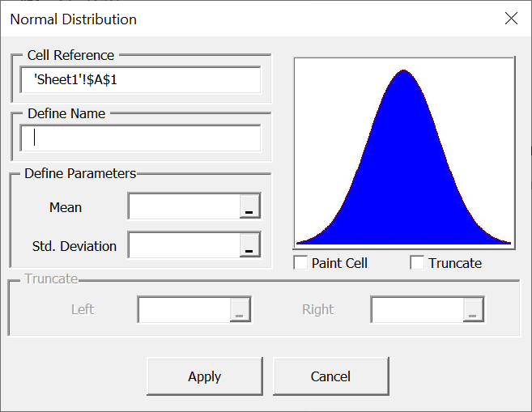Click the Std. Deviation label text
The image size is (532, 412).
pos(74,246)
